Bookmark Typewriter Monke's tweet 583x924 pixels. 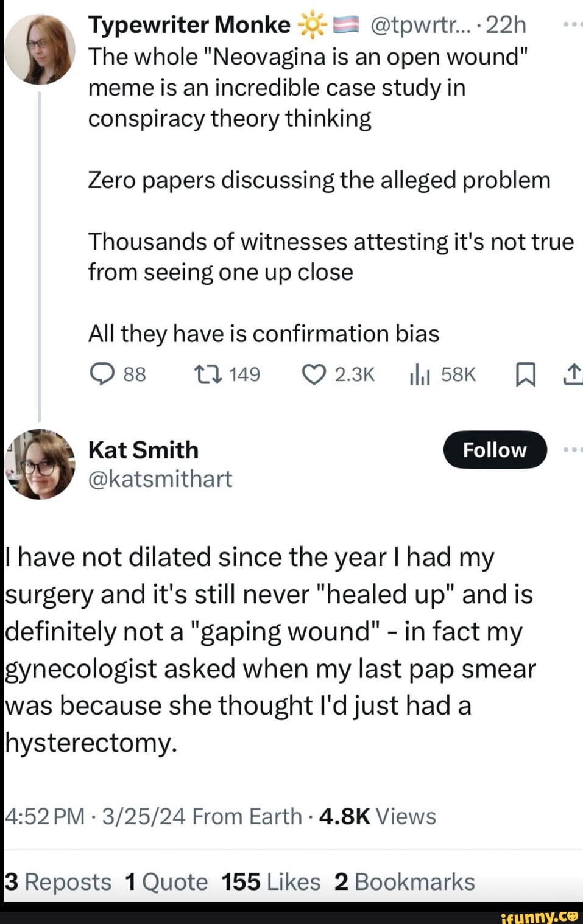[526, 374]
